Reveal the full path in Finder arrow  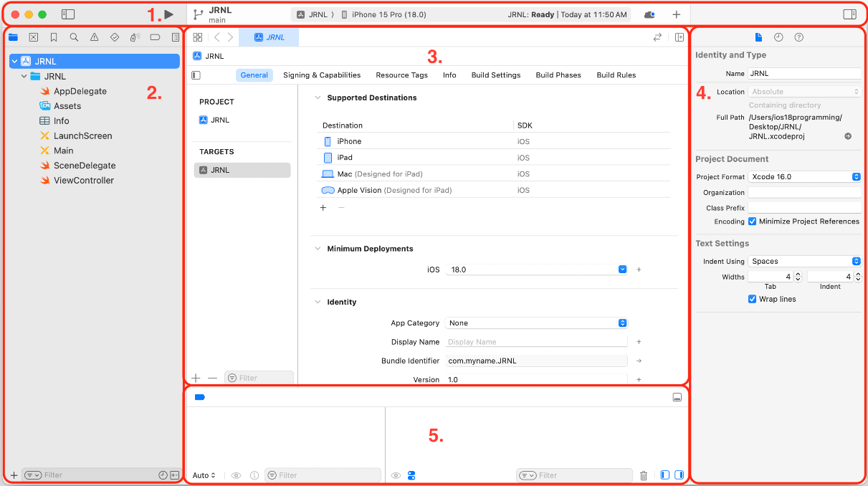pyautogui.click(x=848, y=136)
